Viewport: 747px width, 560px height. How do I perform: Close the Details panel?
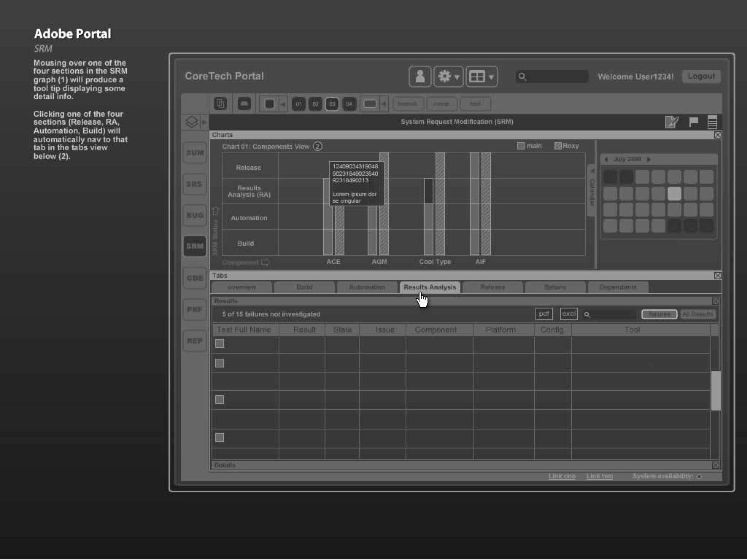click(715, 465)
